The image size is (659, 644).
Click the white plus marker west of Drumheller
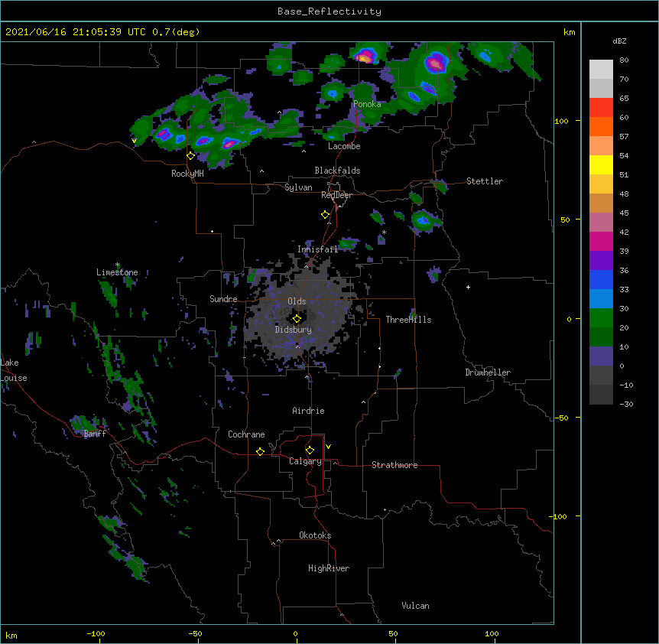pos(468,287)
